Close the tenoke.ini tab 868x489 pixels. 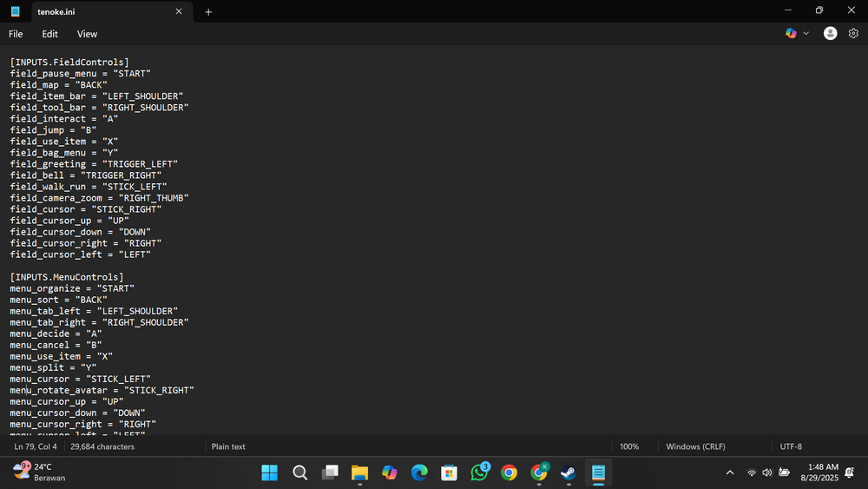point(179,12)
